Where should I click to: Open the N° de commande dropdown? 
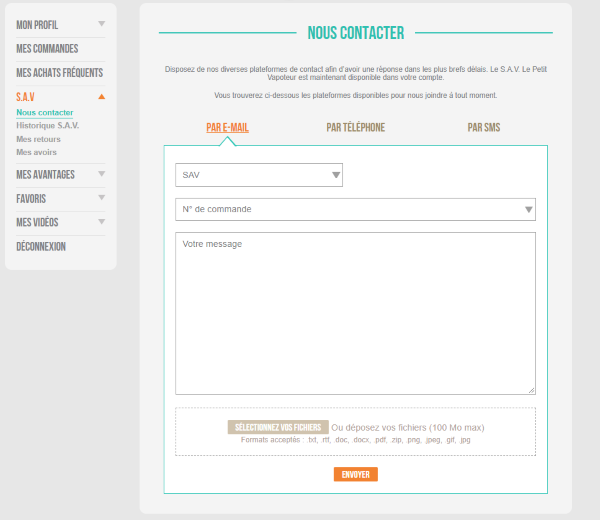point(355,209)
